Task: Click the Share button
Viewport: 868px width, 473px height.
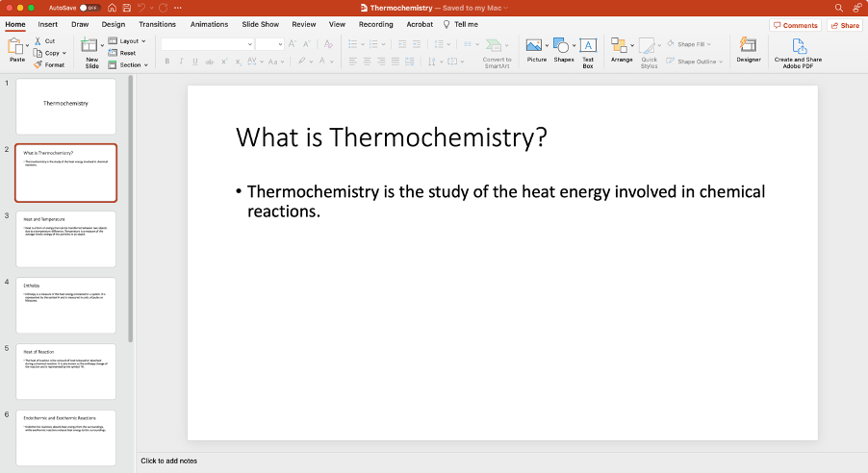Action: tap(845, 25)
